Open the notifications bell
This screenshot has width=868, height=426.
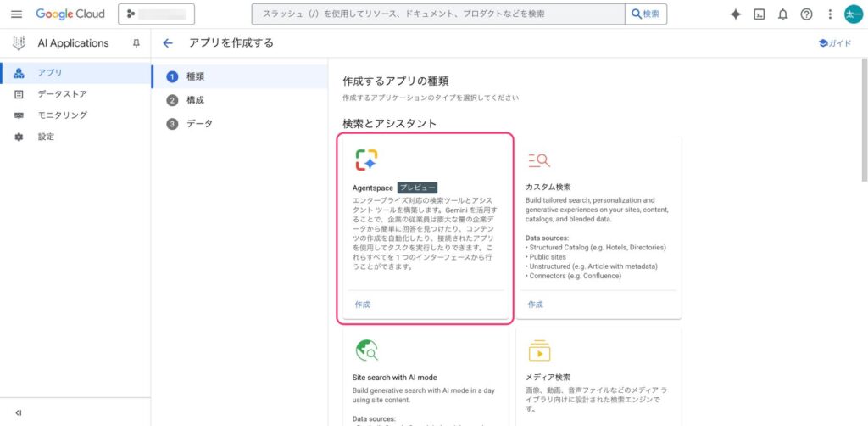[x=782, y=14]
